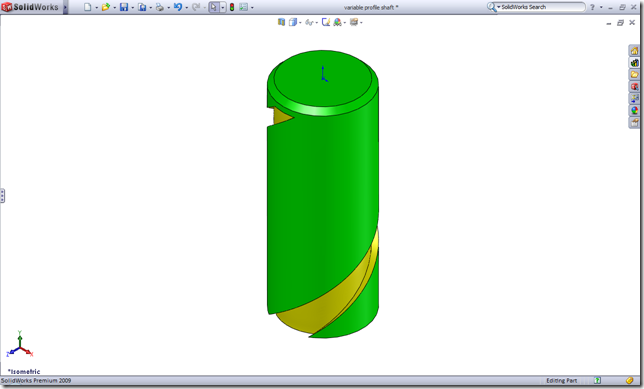Expand the Select tool dropdown arrow
644x389 pixels.
pos(223,7)
